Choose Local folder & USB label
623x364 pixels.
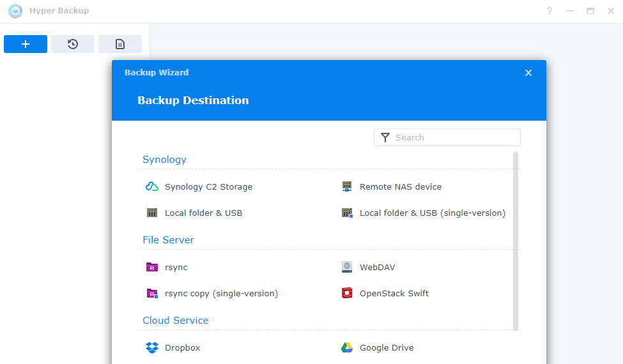(203, 213)
